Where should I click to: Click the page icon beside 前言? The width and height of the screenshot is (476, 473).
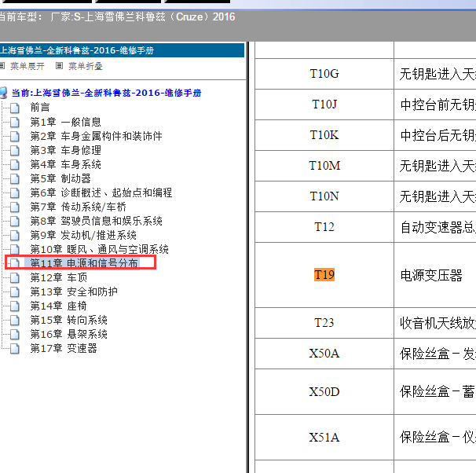[x=15, y=108]
